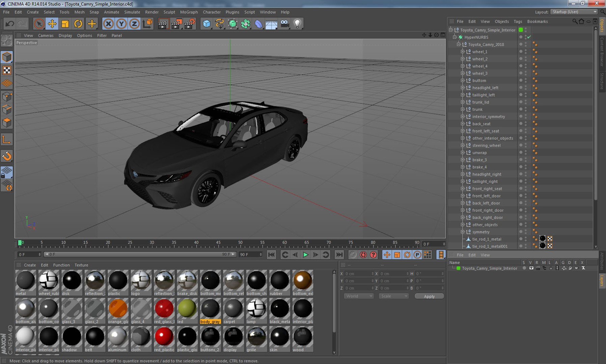Open the Array modeling objects icon
This screenshot has width=606, height=364.
[246, 24]
